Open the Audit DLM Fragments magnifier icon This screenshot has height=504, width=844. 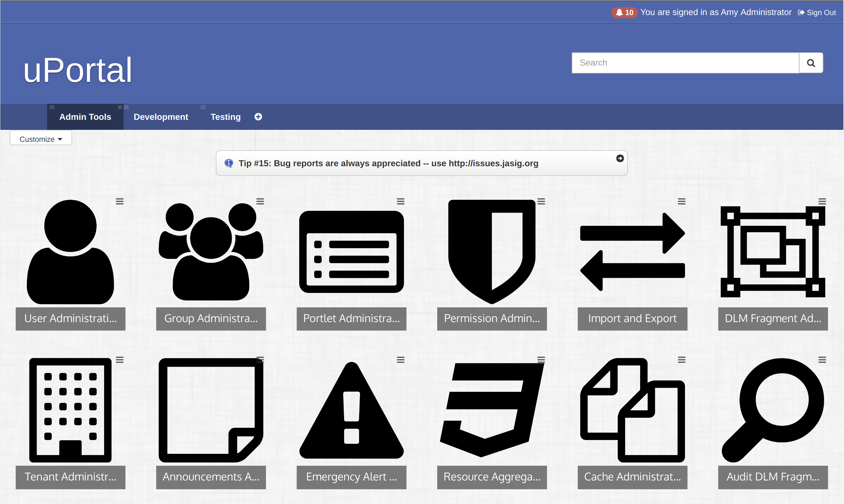pyautogui.click(x=773, y=410)
